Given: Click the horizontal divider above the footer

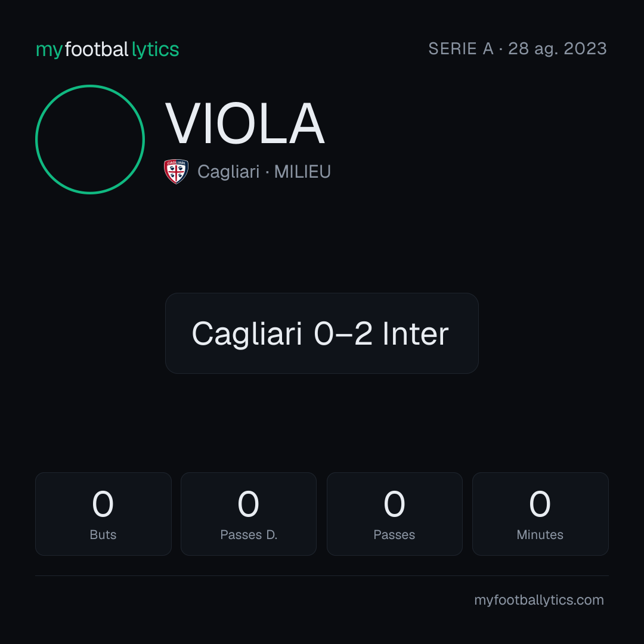Looking at the screenshot, I should [x=322, y=576].
